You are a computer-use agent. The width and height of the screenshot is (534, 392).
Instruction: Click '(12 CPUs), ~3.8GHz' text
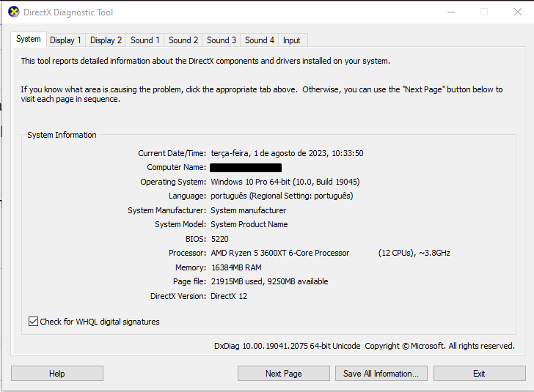[x=414, y=253]
